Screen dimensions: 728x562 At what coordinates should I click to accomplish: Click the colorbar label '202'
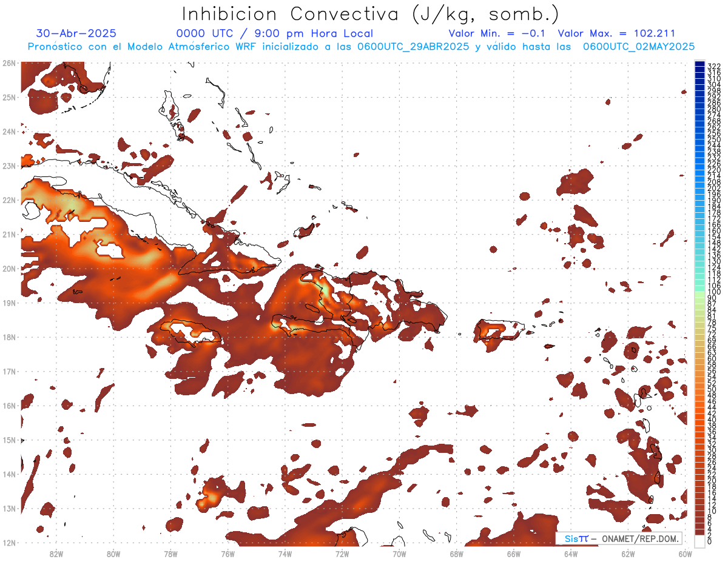pyautogui.click(x=714, y=189)
